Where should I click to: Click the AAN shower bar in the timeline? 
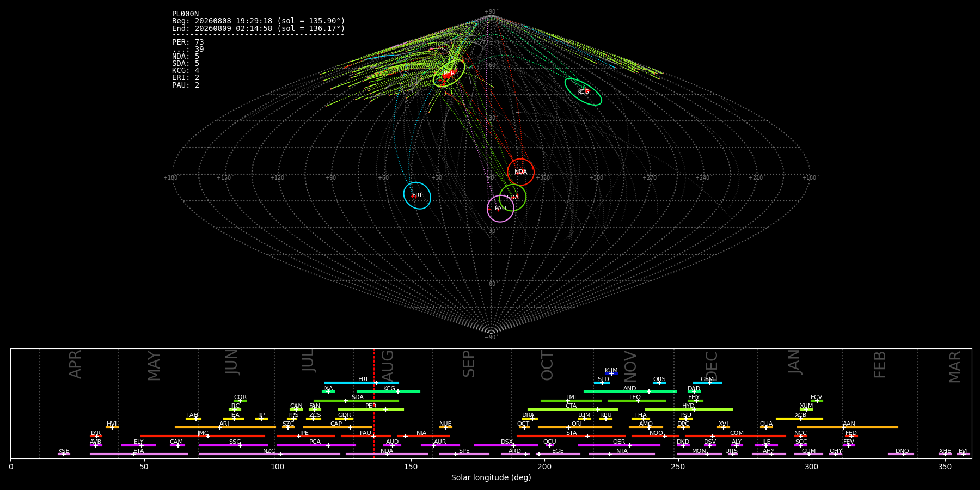point(848,427)
